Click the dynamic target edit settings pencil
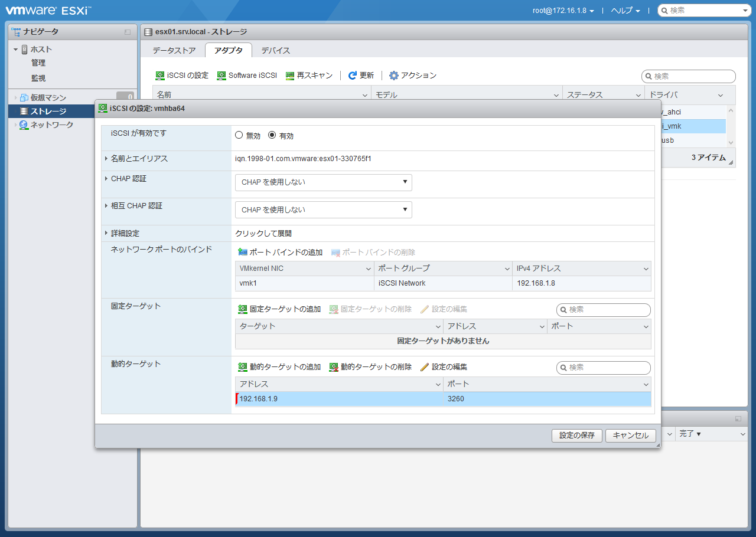 [425, 367]
